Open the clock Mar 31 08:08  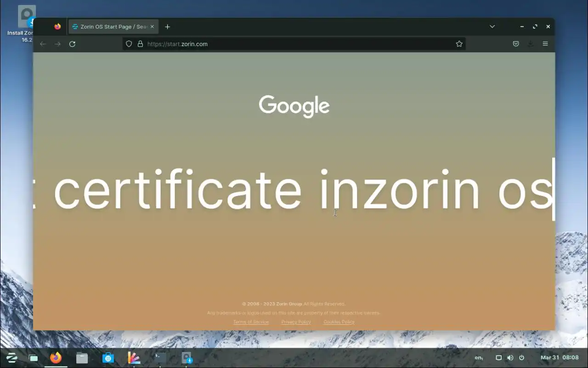click(x=560, y=357)
